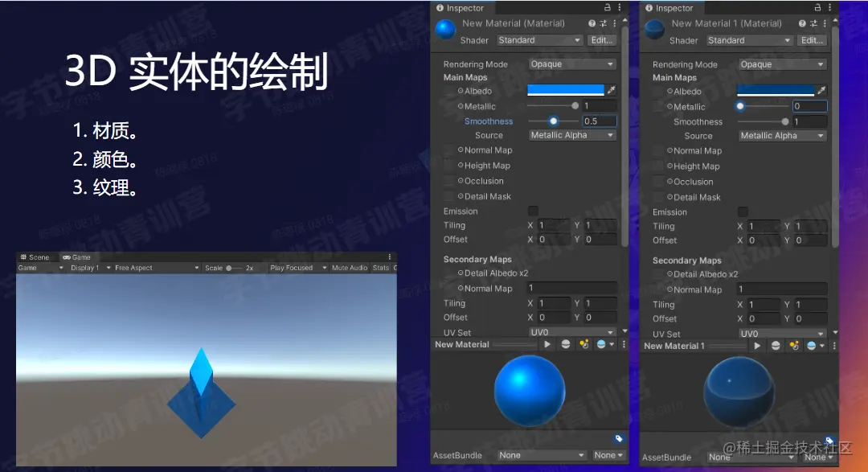Screen dimensions: 868x472
Task: Click the Edit... button for New Material shader
Action: click(602, 40)
